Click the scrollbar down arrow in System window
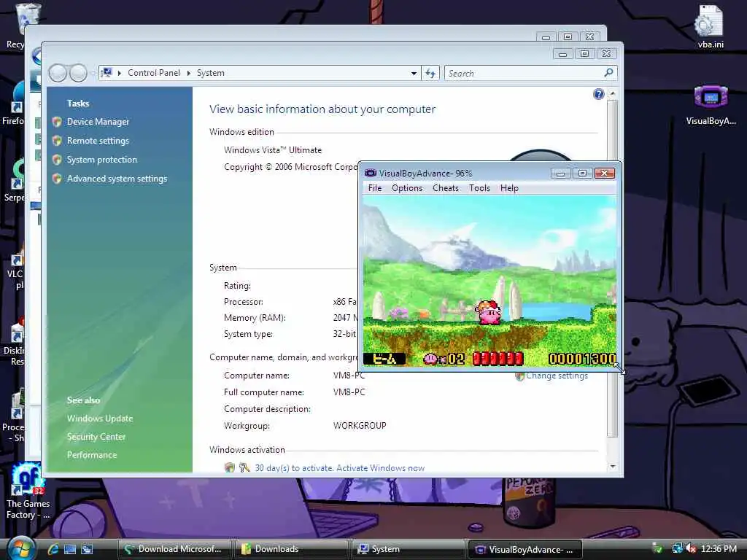The height and width of the screenshot is (560, 747). point(613,467)
